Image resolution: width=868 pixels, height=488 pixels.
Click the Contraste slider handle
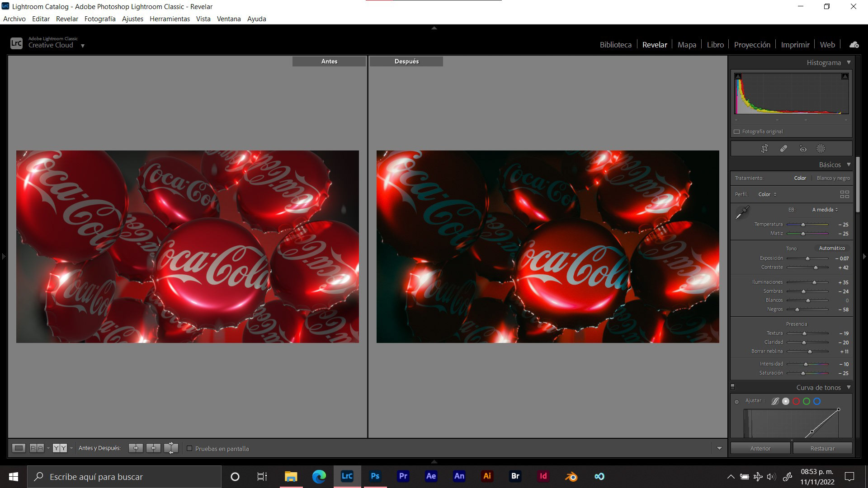[816, 267]
